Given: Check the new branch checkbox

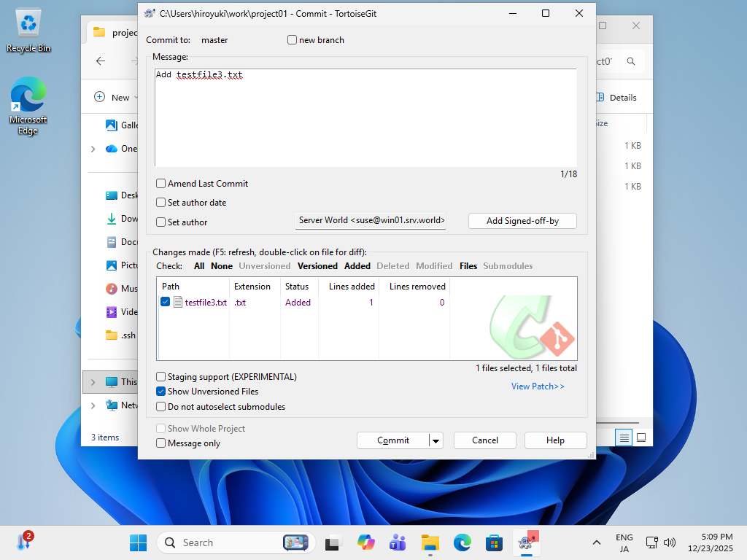Looking at the screenshot, I should (293, 40).
